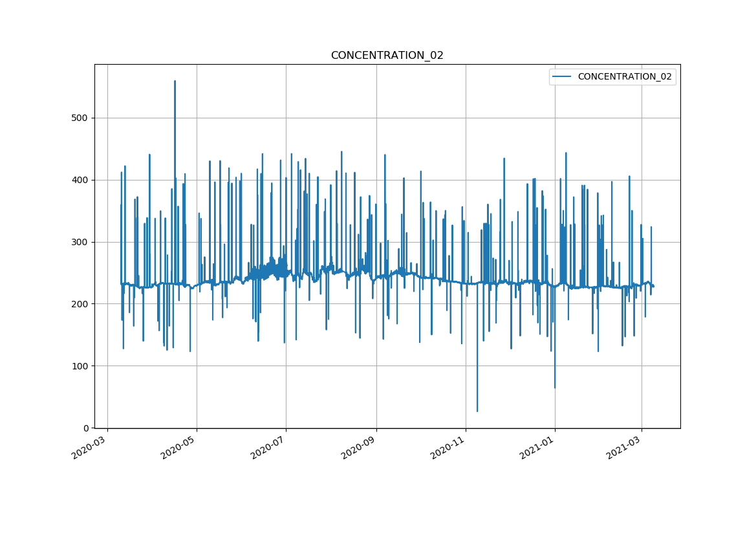Select the 2021-03 x-axis date label
756x535 pixels.
[624, 447]
